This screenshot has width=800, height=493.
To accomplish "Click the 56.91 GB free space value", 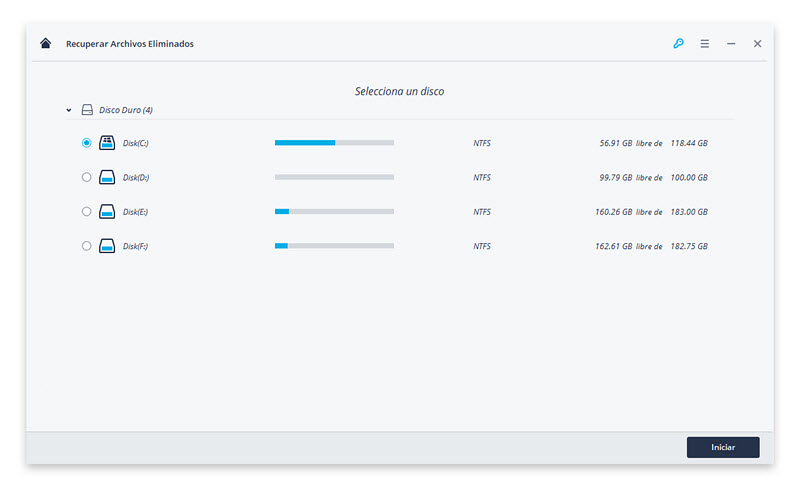I will click(x=616, y=143).
